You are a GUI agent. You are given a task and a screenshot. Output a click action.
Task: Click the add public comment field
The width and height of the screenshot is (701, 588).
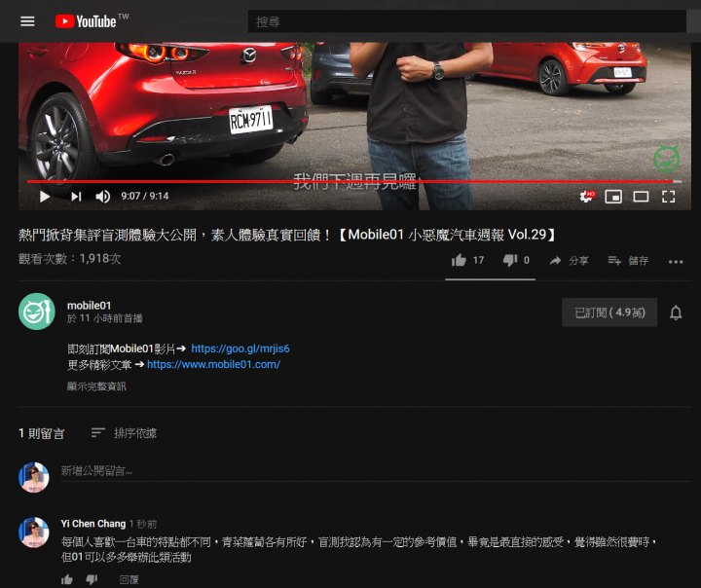pyautogui.click(x=376, y=471)
